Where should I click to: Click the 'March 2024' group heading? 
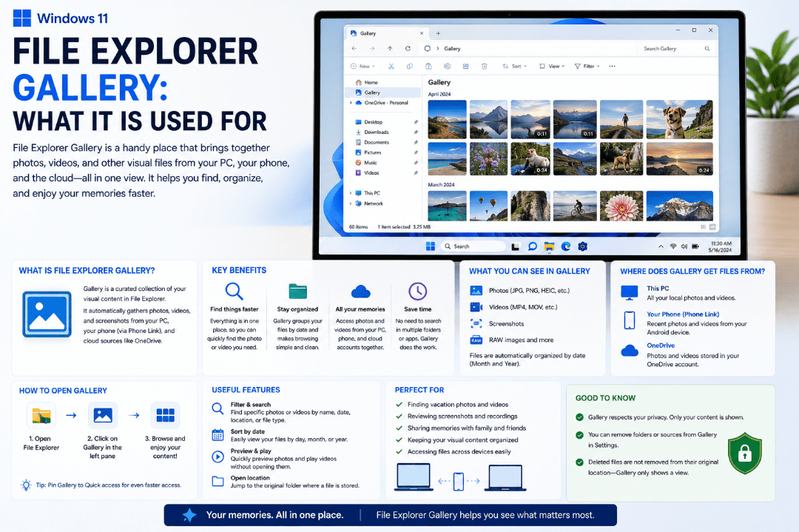coord(441,185)
